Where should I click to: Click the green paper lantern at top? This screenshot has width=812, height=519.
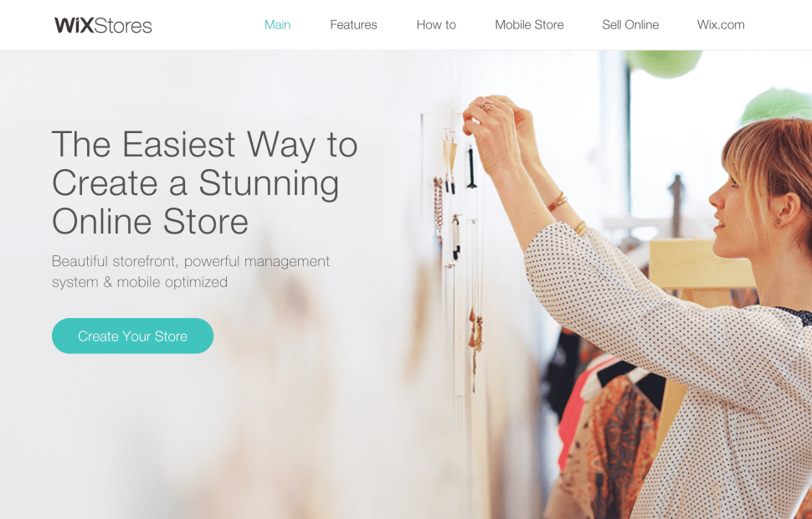[x=665, y=63]
